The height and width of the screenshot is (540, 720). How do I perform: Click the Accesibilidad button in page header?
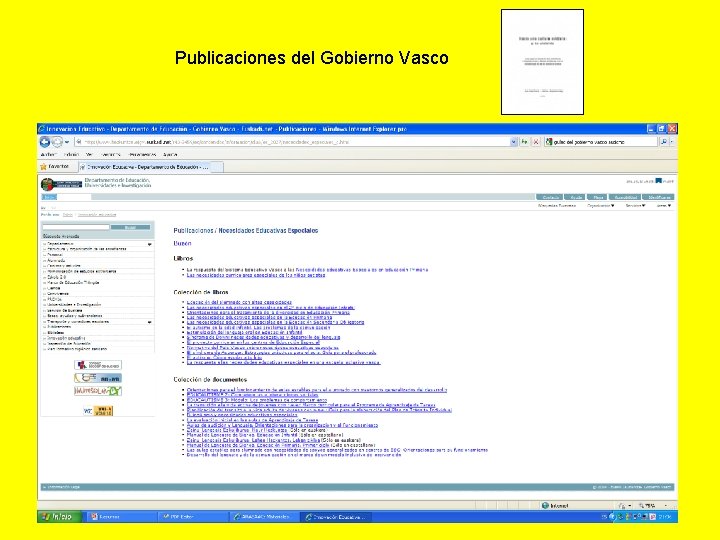tap(625, 197)
